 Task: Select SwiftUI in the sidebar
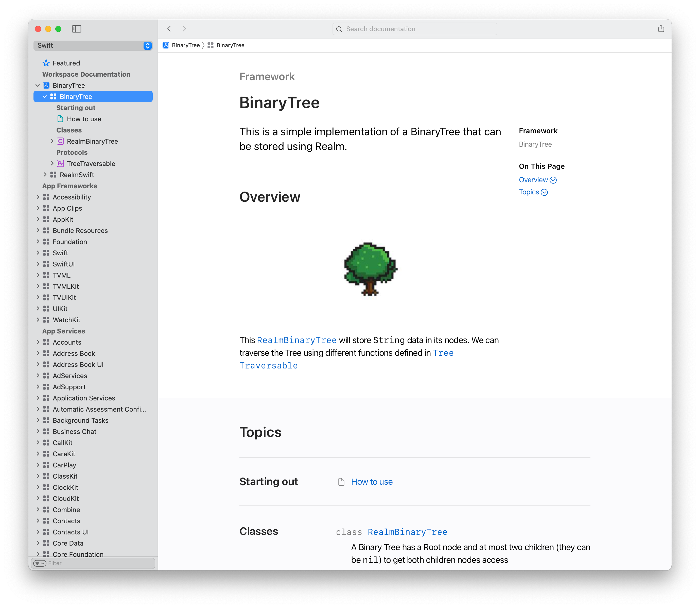tap(63, 264)
